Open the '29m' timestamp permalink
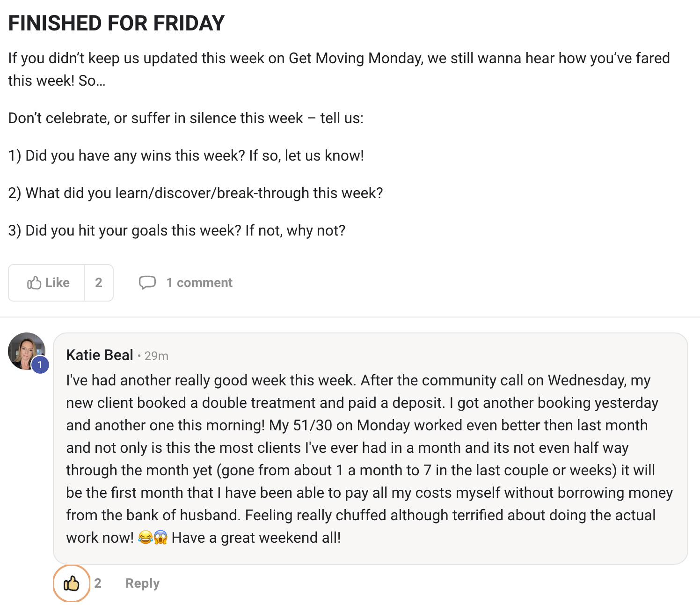The height and width of the screenshot is (605, 700). (156, 356)
